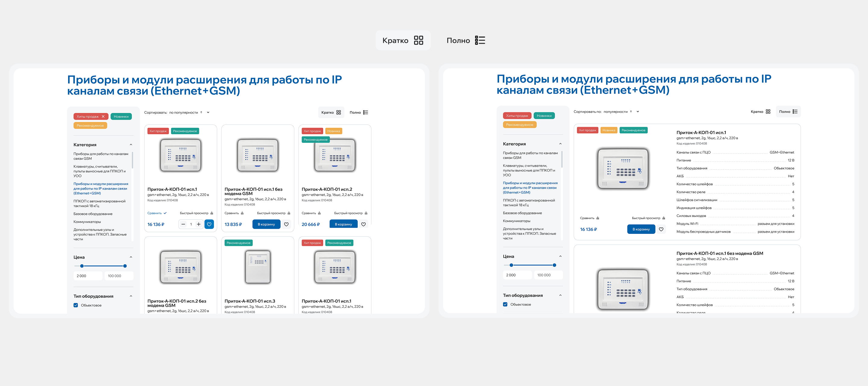Screen dimensions: 868x386
Task: Open Коммуникаторы category in right catalog
Action: coord(517,221)
